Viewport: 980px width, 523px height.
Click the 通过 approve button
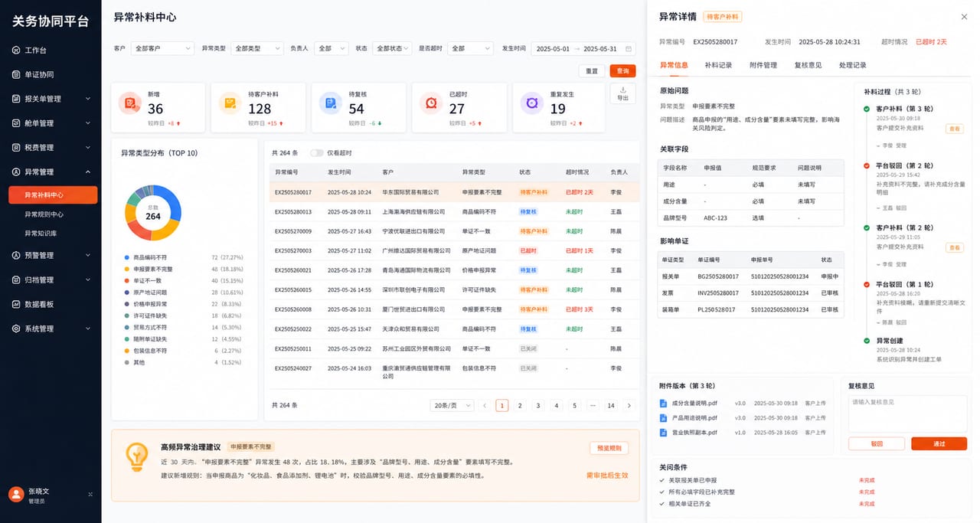click(x=939, y=444)
